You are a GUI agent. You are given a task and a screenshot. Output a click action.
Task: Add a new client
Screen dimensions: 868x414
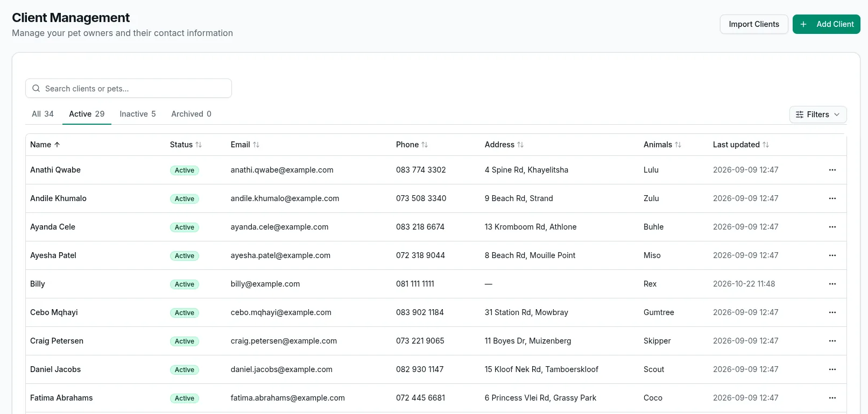(x=826, y=24)
